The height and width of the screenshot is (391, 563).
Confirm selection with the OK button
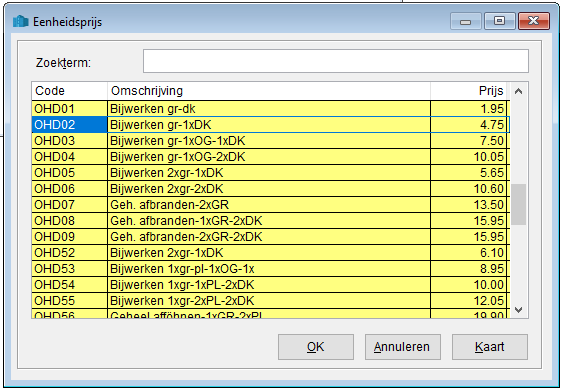[x=316, y=347]
